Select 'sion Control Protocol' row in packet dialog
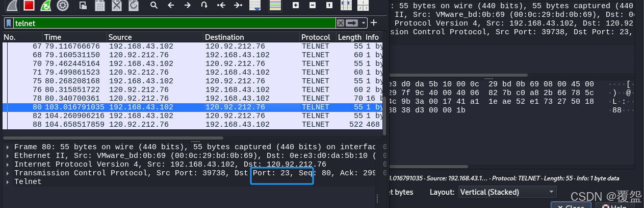 [x=511, y=32]
